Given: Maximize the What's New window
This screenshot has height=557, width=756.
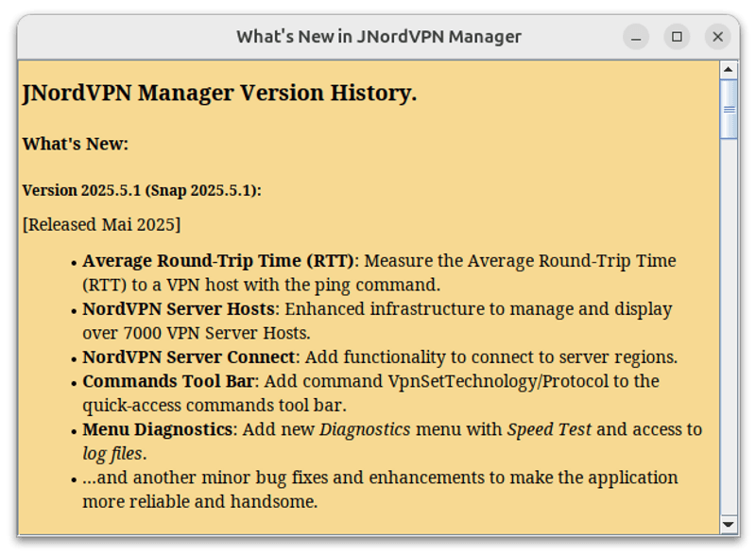Looking at the screenshot, I should point(677,37).
